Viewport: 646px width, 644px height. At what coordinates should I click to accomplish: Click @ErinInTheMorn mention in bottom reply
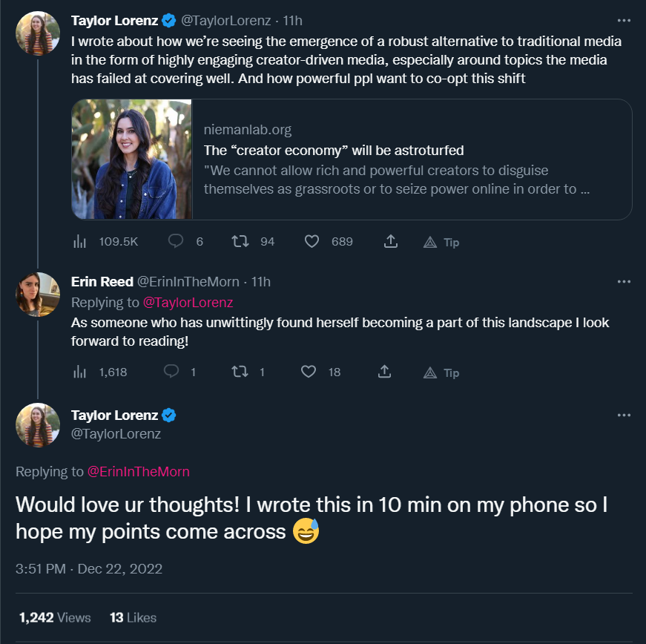(x=139, y=471)
